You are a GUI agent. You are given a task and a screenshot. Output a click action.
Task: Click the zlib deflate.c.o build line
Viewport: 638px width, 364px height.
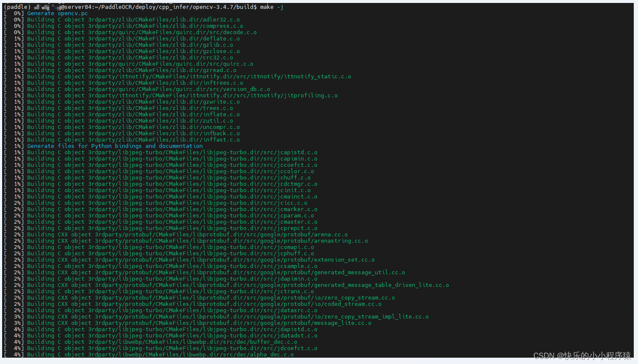122,38
